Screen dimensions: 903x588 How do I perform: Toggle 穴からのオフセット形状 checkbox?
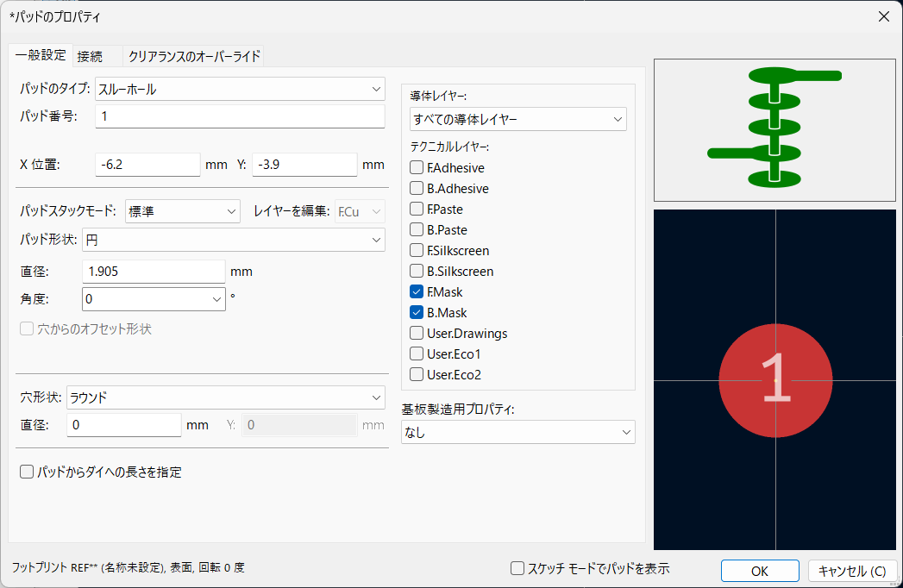click(27, 328)
